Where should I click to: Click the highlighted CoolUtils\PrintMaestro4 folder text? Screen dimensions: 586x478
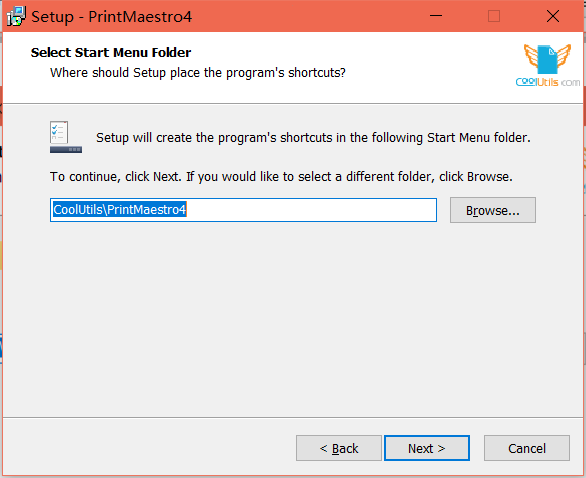pos(119,210)
